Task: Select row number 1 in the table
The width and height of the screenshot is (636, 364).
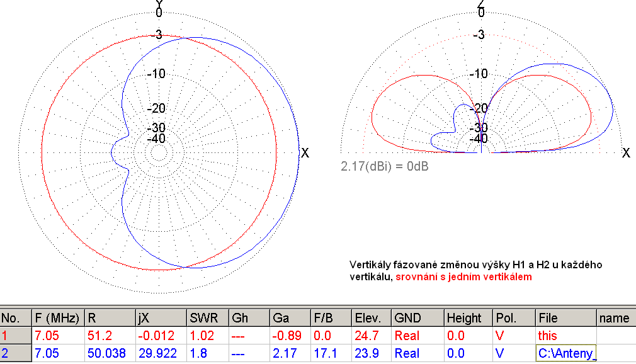Action: coord(16,336)
